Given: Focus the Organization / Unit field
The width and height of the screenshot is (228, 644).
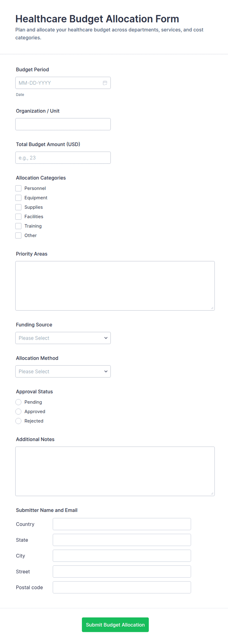Looking at the screenshot, I should click(x=63, y=124).
